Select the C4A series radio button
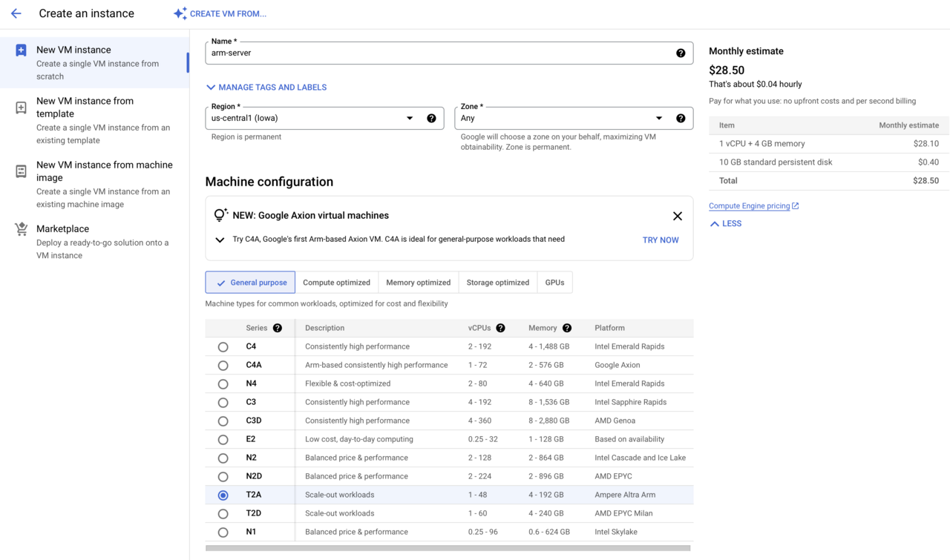950x560 pixels. coord(223,366)
